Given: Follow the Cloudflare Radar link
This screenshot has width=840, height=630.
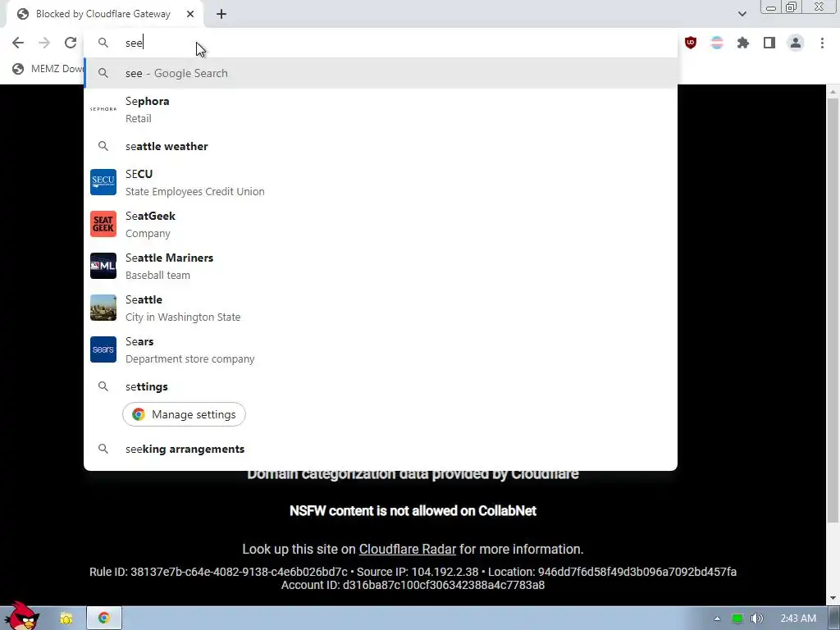Looking at the screenshot, I should pos(407,549).
